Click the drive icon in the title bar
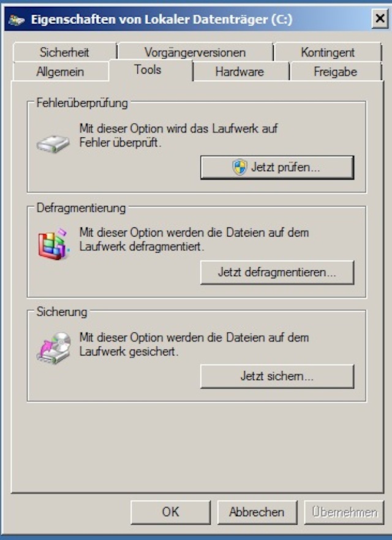Image resolution: width=392 pixels, height=540 pixels. tap(16, 20)
